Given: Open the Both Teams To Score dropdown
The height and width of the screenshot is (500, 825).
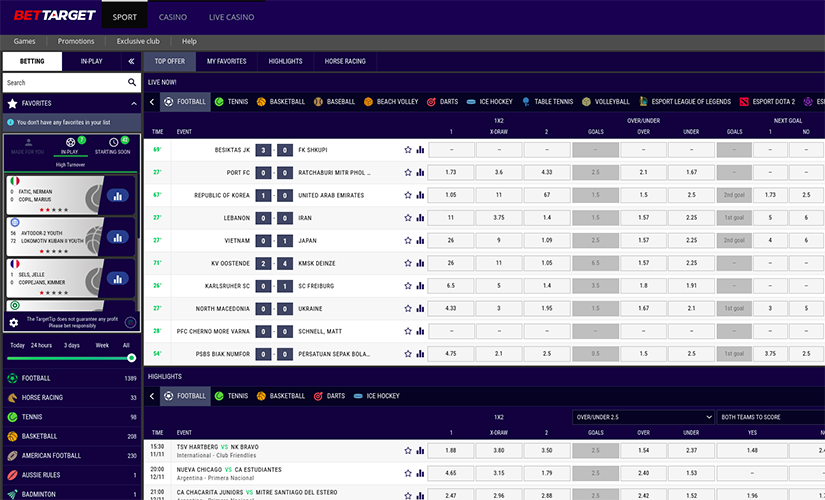Looking at the screenshot, I should coord(771,417).
